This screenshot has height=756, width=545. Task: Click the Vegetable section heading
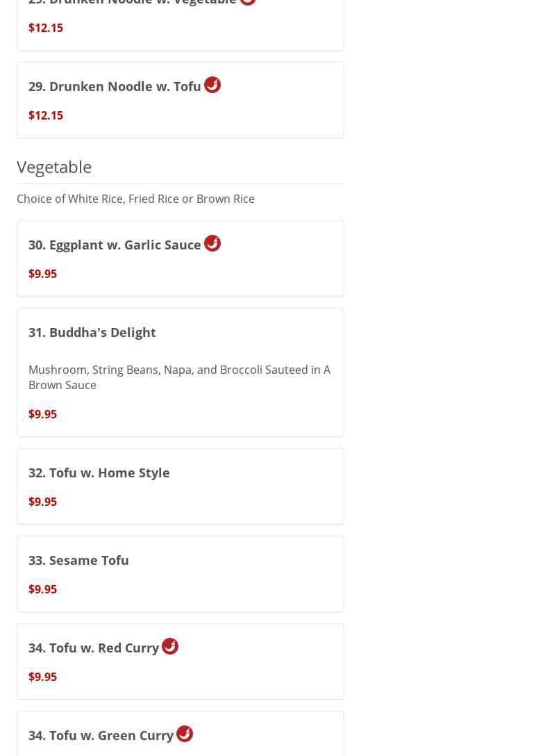click(54, 167)
